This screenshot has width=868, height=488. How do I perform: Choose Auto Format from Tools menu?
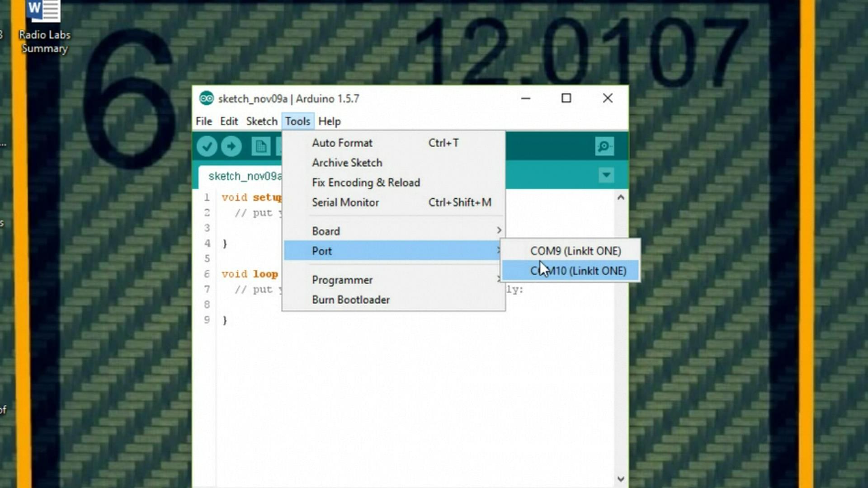(x=393, y=143)
